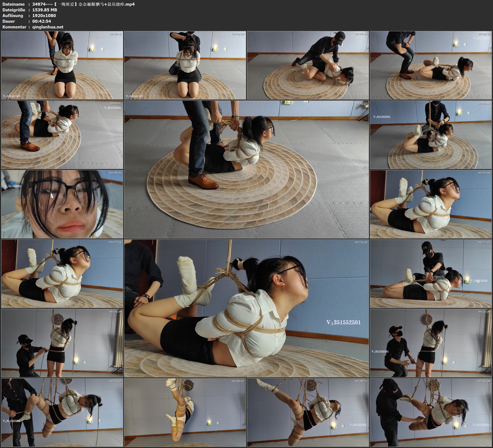Select the frame stamped 00:06:46
The width and height of the screenshot is (493, 448).
[308, 65]
